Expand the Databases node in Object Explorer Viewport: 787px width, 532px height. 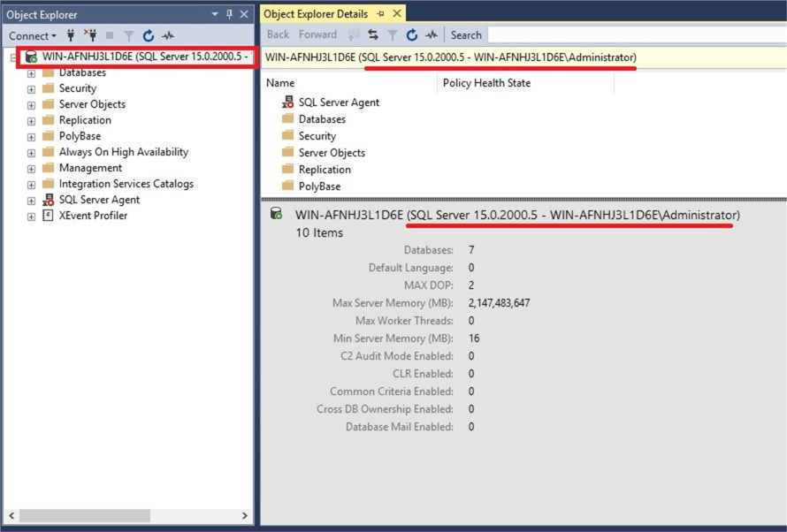click(31, 73)
